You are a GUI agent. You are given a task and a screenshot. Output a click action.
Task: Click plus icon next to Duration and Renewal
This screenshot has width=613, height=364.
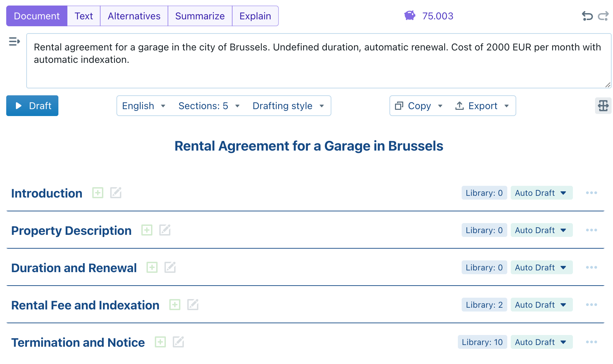(152, 267)
